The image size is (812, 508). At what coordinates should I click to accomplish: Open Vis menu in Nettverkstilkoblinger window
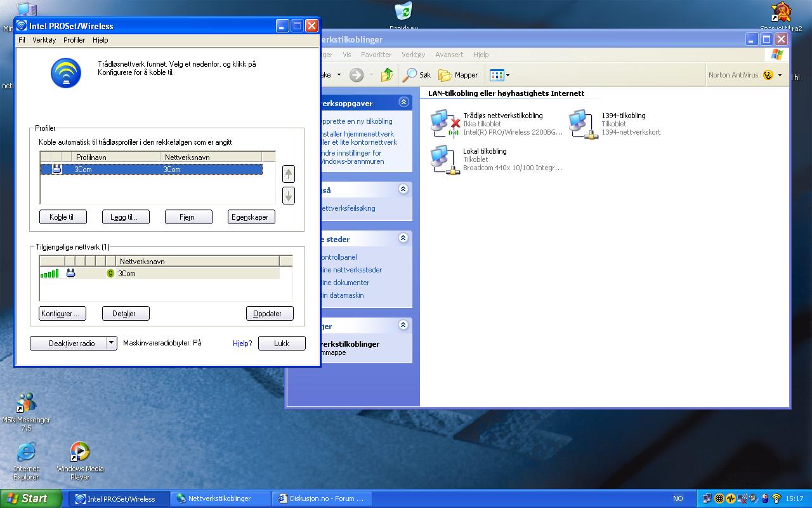pyautogui.click(x=347, y=55)
